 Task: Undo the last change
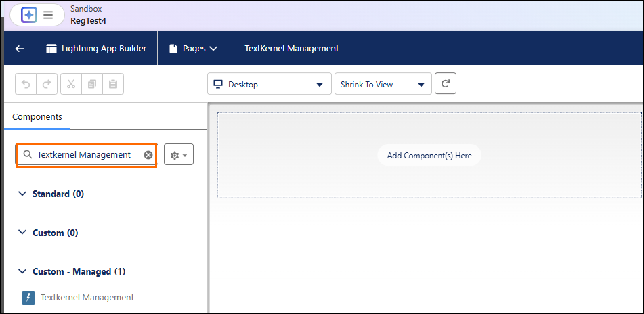[x=26, y=84]
